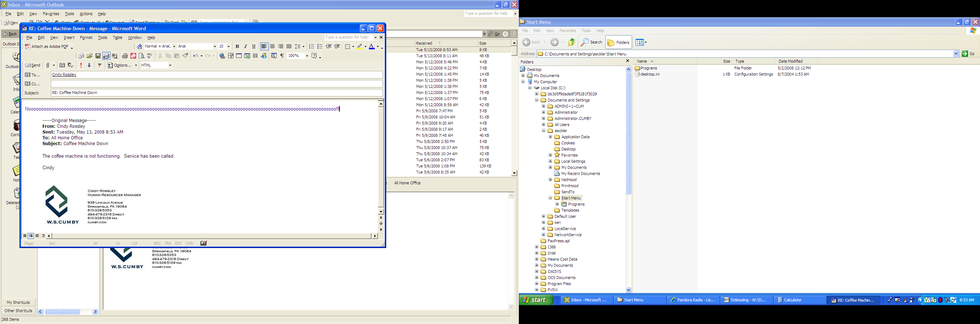Toggle Bold formatting

pos(237,46)
